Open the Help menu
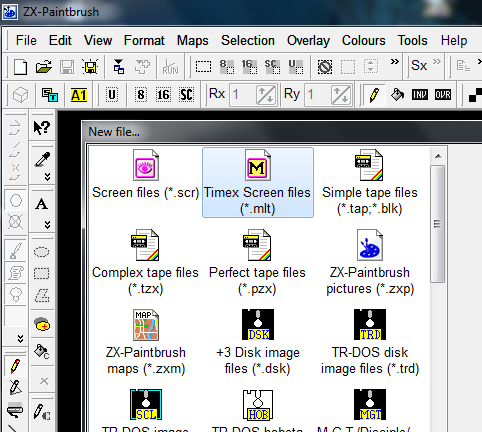This screenshot has height=432, width=482. [454, 41]
